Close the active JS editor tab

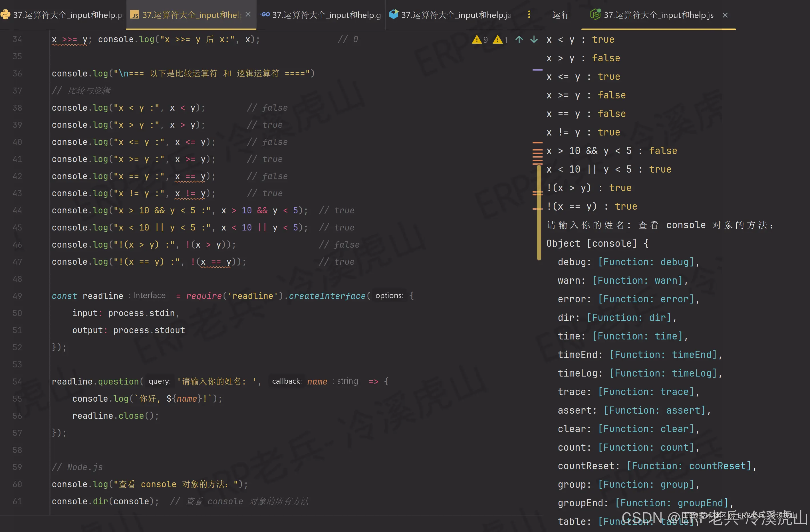248,15
